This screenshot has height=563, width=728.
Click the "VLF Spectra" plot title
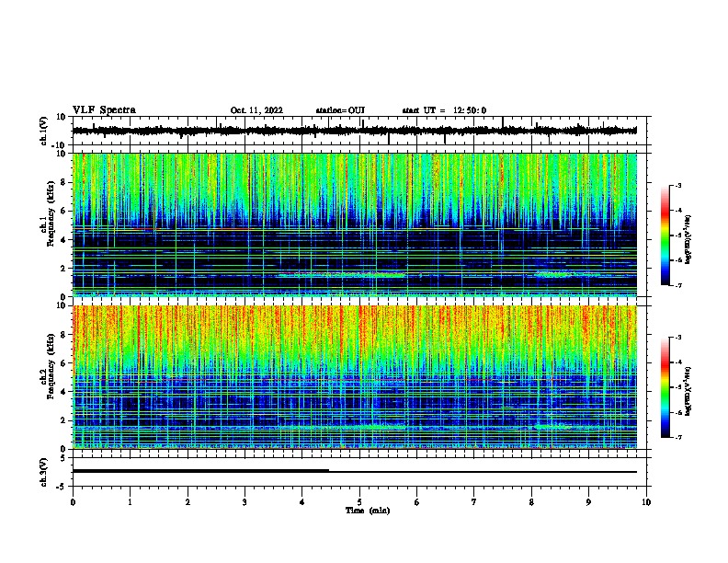(104, 110)
